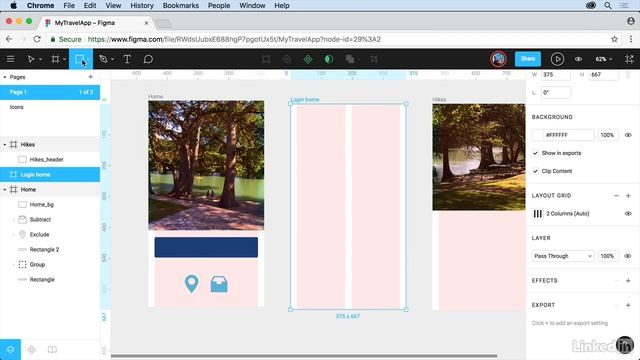Screen dimensions: 640x360
Task: Click the Chrome address bar URL
Action: click(234, 39)
